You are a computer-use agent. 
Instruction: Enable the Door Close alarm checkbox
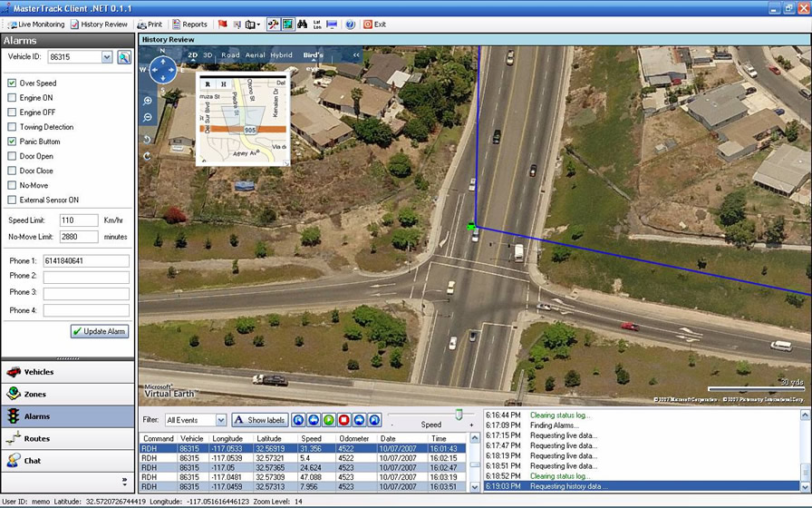coord(12,171)
